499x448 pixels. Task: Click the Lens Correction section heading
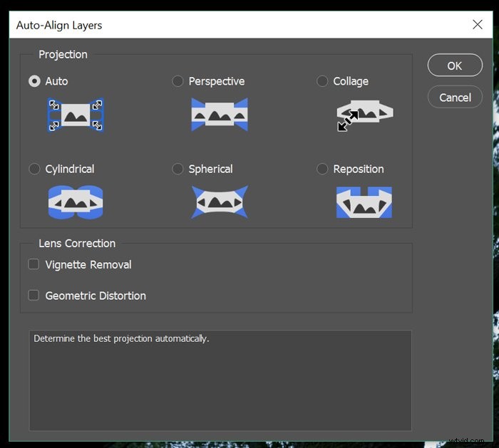(77, 244)
